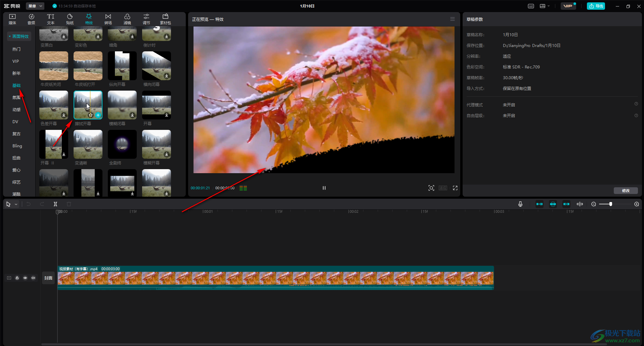Preview the 纵向开幕 effect thumbnail
The height and width of the screenshot is (346, 644).
tap(122, 66)
